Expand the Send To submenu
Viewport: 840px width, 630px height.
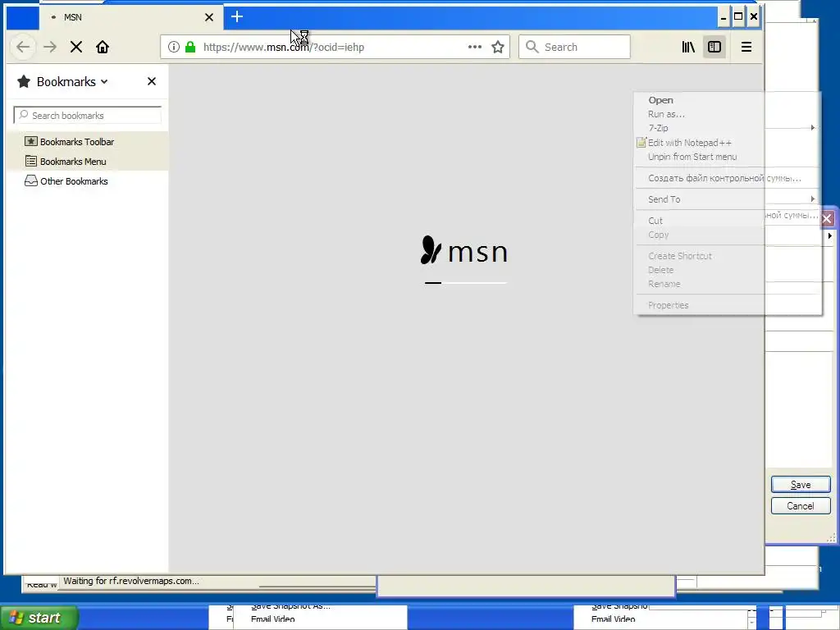[x=727, y=199]
